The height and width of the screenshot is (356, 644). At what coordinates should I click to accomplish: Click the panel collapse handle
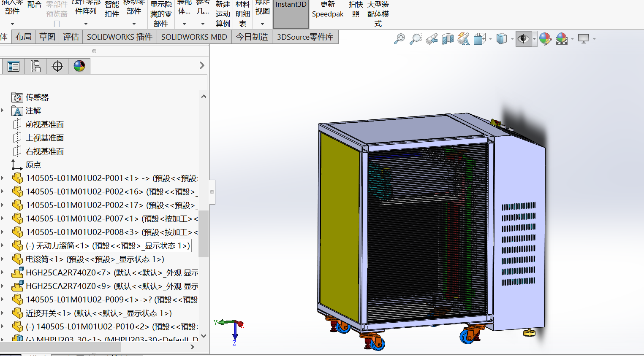click(212, 192)
